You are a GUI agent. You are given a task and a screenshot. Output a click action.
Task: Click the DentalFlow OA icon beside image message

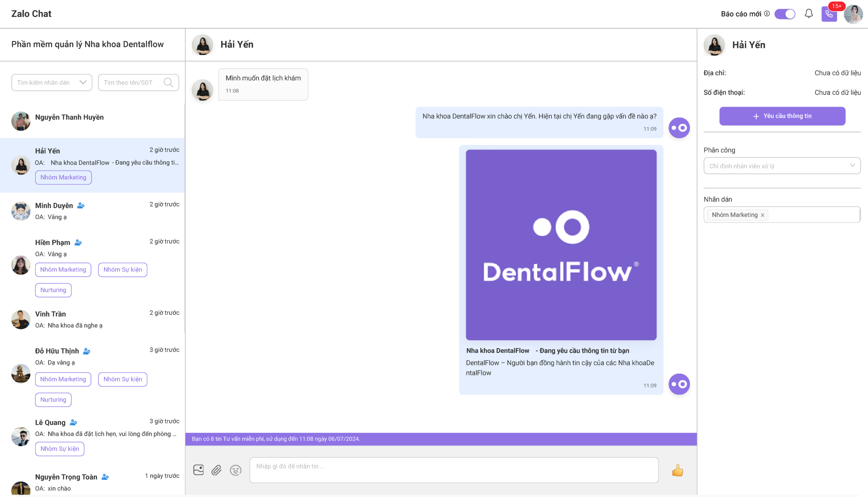(x=679, y=384)
